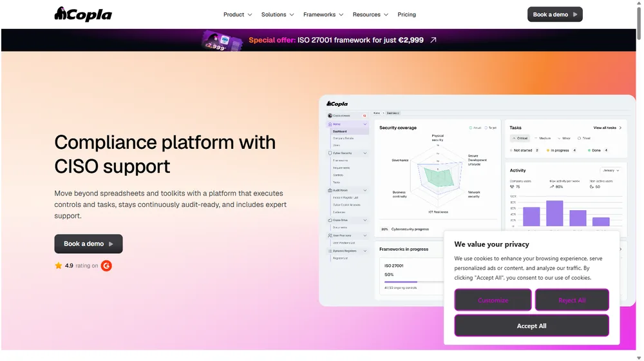Click the '4.9 rating on' text
Image resolution: width=644 pixels, height=361 pixels.
point(81,266)
